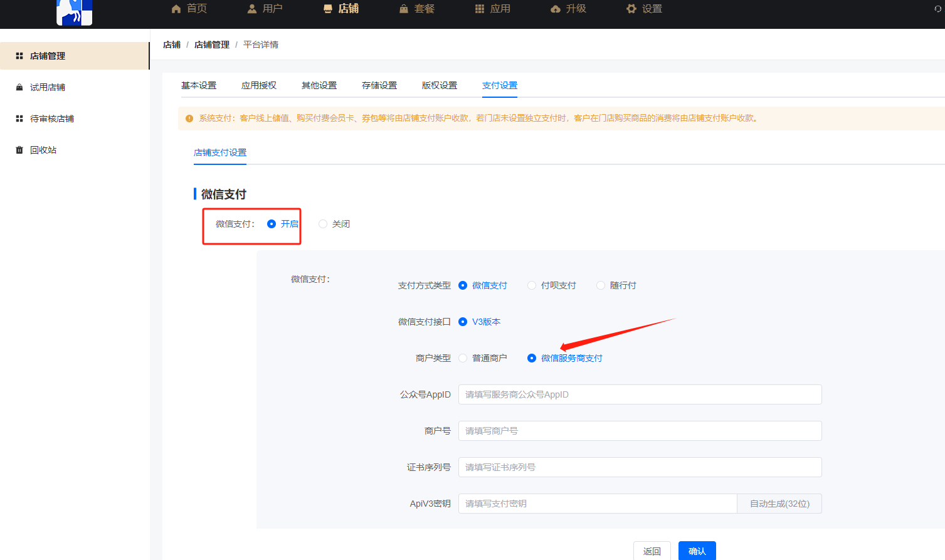The image size is (945, 560).
Task: Click 店铺 in the breadcrumb
Action: (x=172, y=45)
